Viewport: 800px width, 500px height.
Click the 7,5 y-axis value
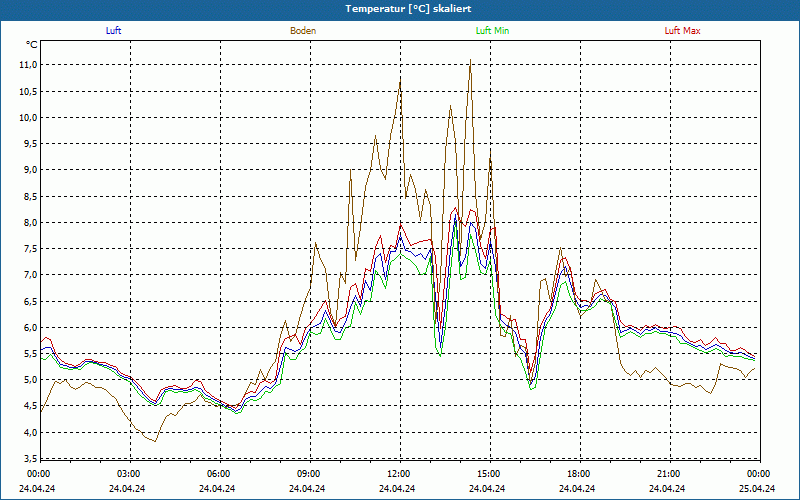pos(30,249)
